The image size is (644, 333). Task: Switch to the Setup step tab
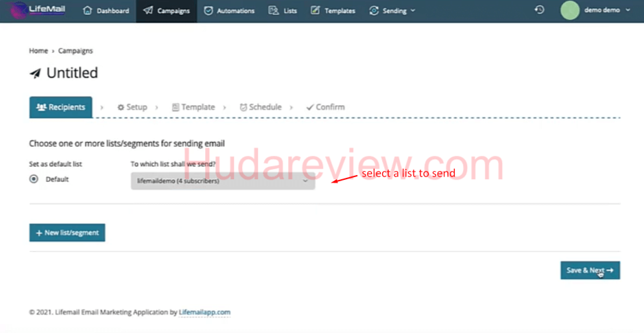pyautogui.click(x=132, y=107)
